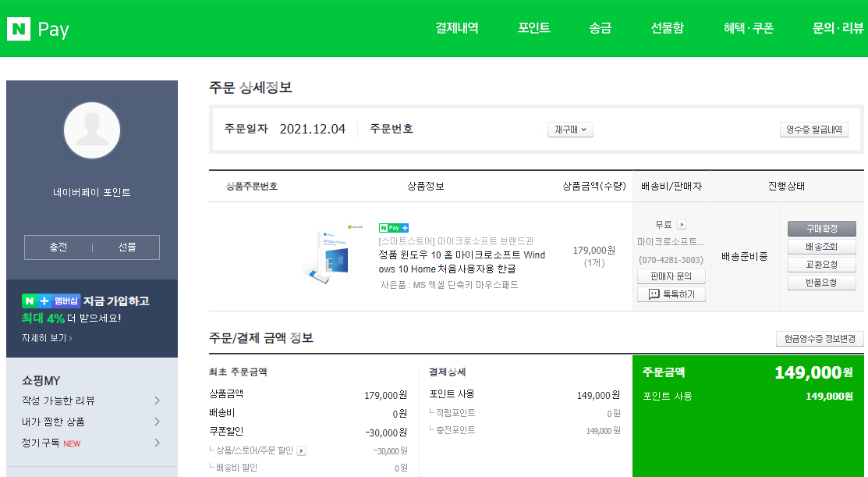This screenshot has height=477, width=868.
Task: Click the 영수증 발급내역 button
Action: [x=813, y=130]
